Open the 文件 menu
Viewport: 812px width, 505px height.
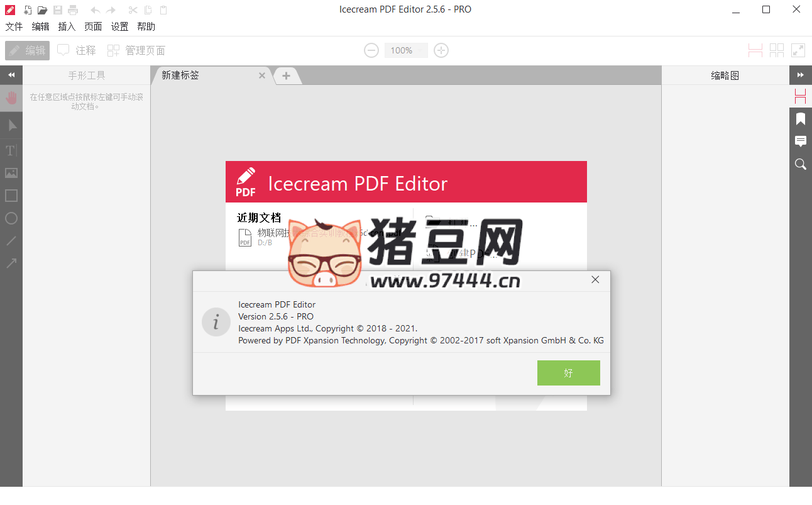click(14, 26)
